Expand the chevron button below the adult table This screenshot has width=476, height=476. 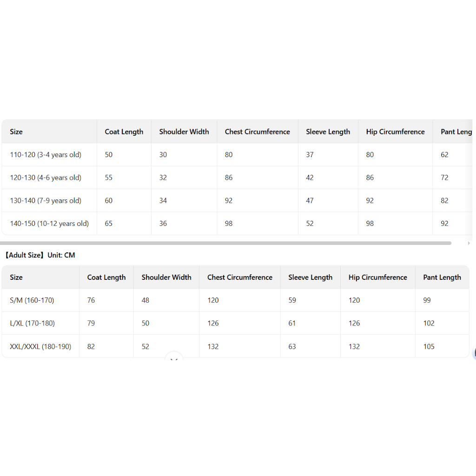pos(174,358)
